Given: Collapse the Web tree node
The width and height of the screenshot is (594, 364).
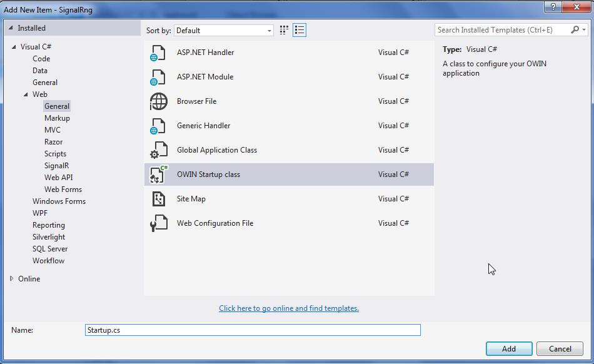Looking at the screenshot, I should pos(26,94).
